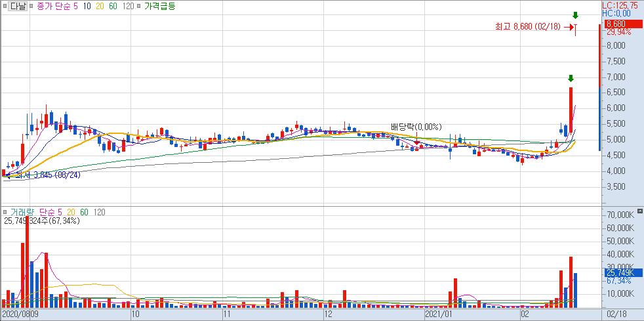Toggle the square marker before 가격급등
The image size is (644, 321).
139,6
